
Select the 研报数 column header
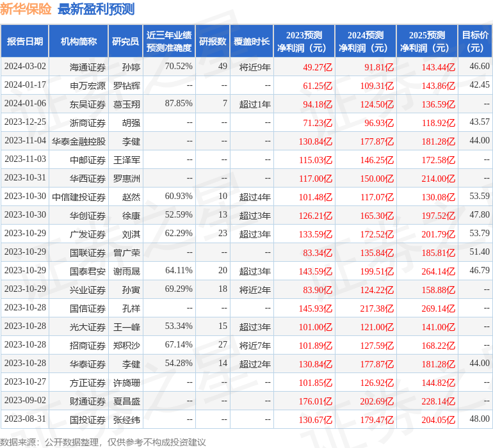(213, 41)
